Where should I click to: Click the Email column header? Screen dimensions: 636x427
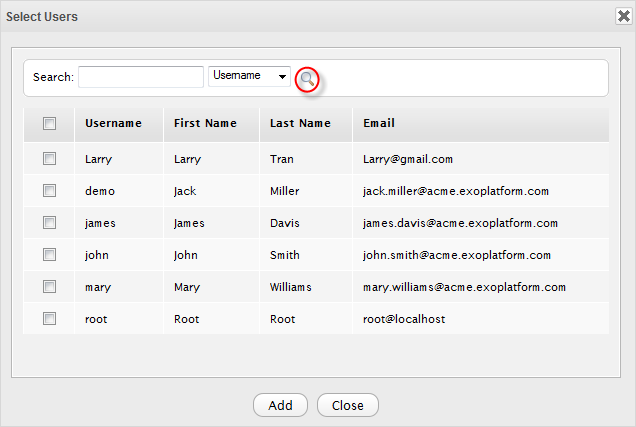(x=379, y=124)
